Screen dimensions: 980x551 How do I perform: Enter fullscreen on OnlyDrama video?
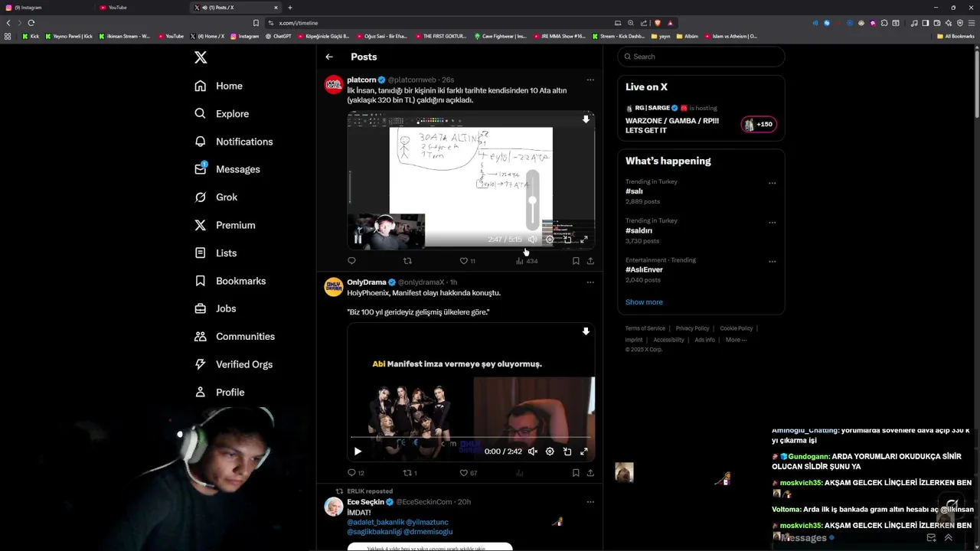coord(584,452)
